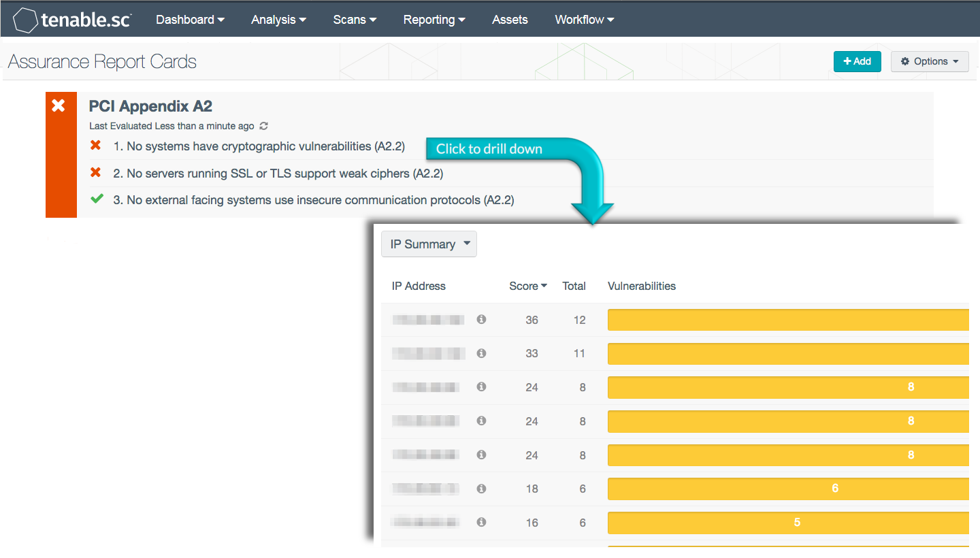Image resolution: width=980 pixels, height=558 pixels.
Task: Click the tenable.sc logo
Action: pyautogui.click(x=71, y=20)
